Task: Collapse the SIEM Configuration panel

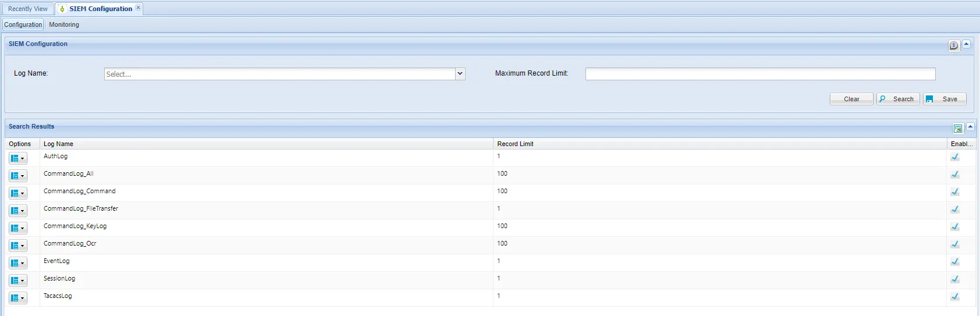Action: (966, 44)
